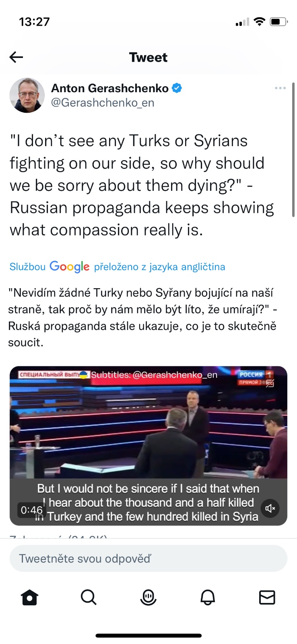The height and width of the screenshot is (644, 297).
Task: Tap the Google translation attribution link
Action: pos(117,266)
